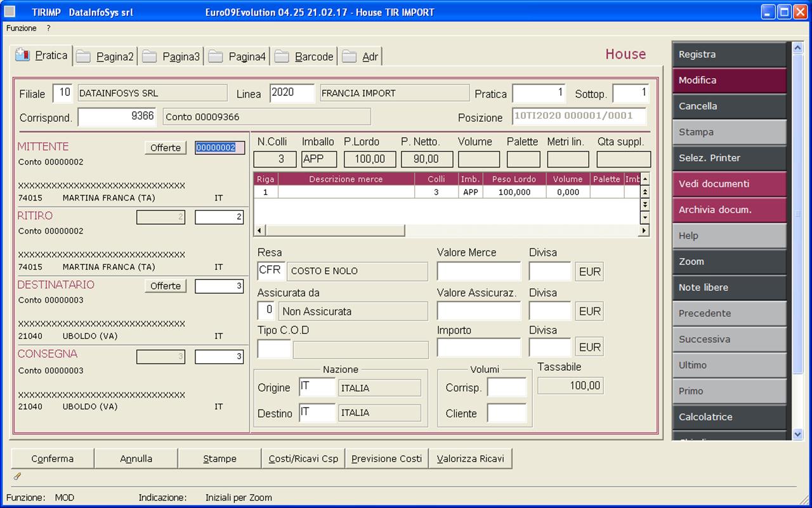Click the Annulla button
The image size is (812, 508).
pyautogui.click(x=136, y=458)
